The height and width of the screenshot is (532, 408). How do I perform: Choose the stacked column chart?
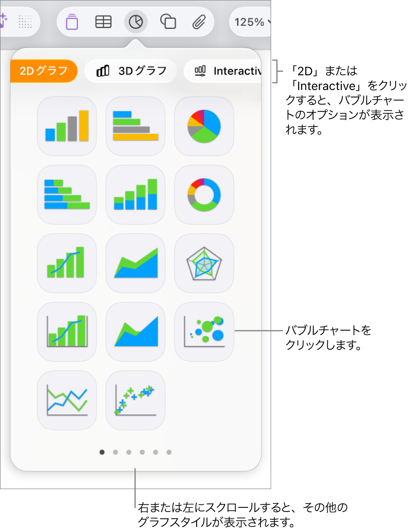[136, 194]
